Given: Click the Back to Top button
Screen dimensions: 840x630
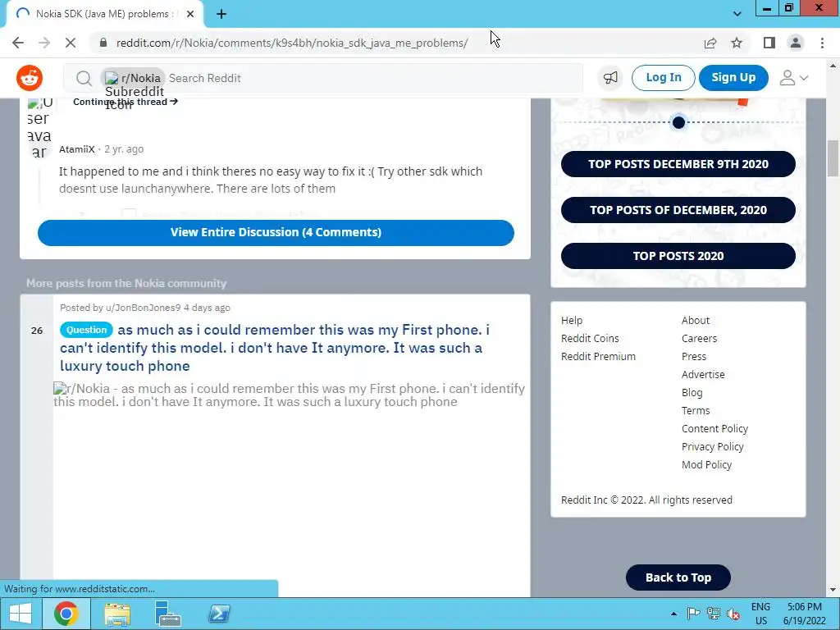Looking at the screenshot, I should [x=678, y=577].
